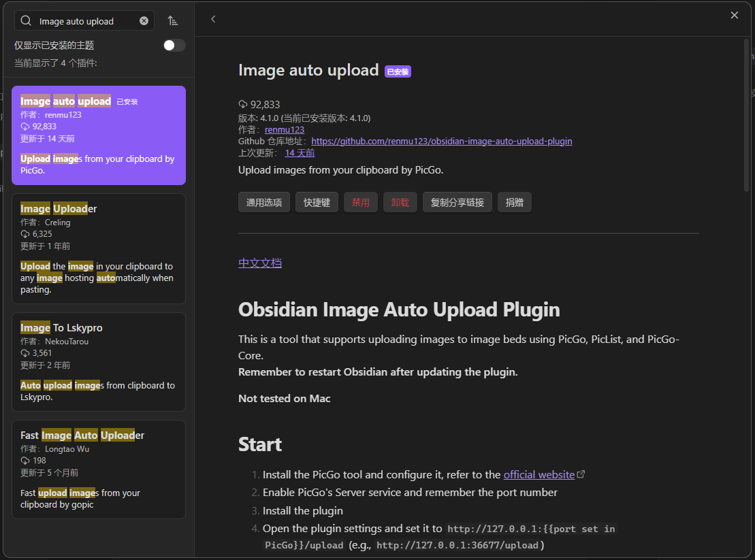Click 复制分享链接 to copy share link
The image size is (755, 560).
pyautogui.click(x=457, y=201)
